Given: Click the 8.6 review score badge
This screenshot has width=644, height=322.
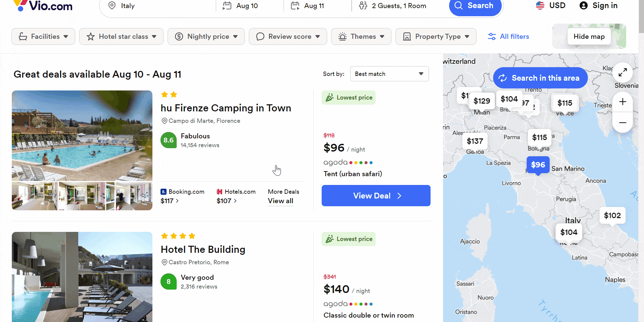Looking at the screenshot, I should (x=169, y=140).
